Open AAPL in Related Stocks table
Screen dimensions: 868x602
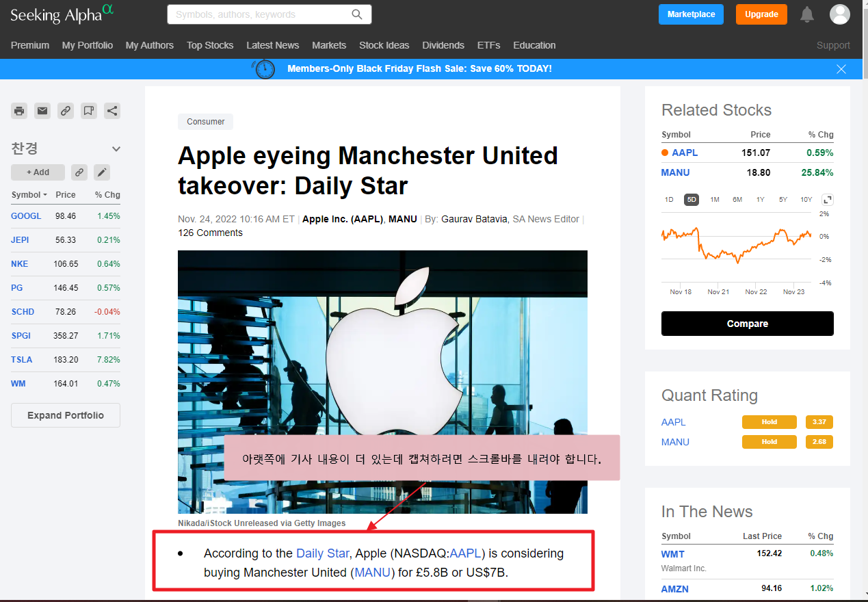(685, 153)
